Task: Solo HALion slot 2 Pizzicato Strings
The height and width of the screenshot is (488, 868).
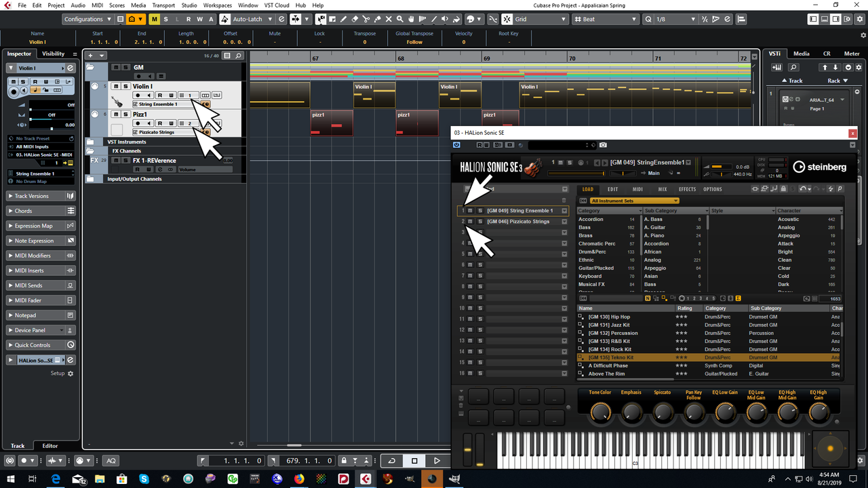Action: 480,222
